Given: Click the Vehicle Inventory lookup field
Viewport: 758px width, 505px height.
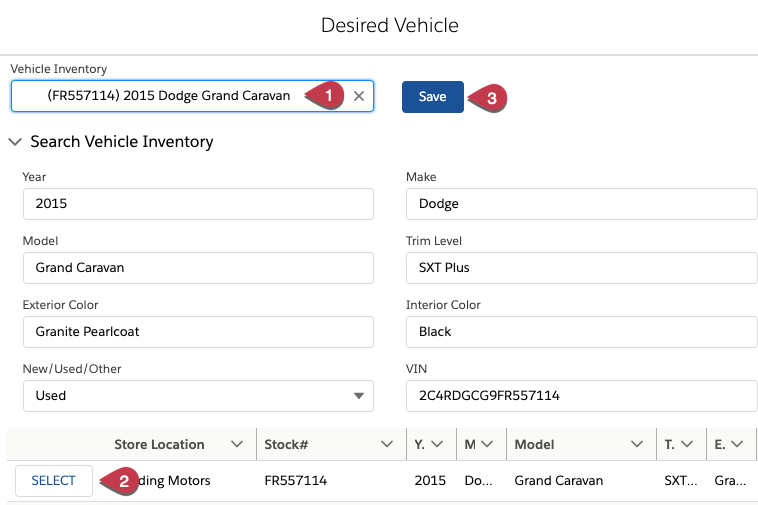Looking at the screenshot, I should (x=192, y=96).
